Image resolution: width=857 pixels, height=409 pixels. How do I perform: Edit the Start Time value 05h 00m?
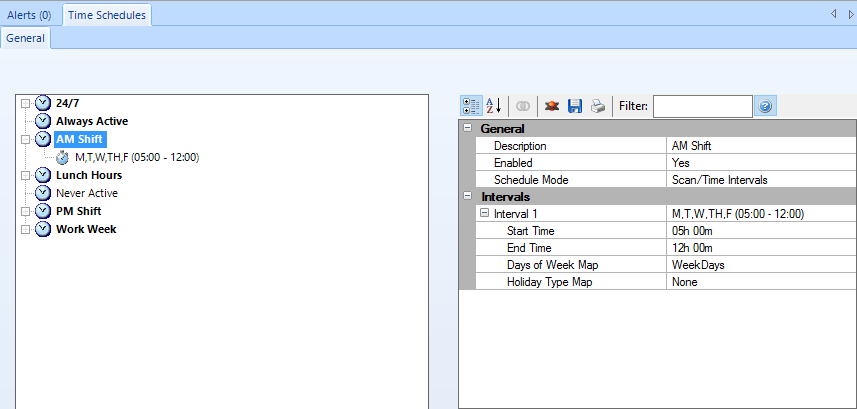(x=761, y=231)
